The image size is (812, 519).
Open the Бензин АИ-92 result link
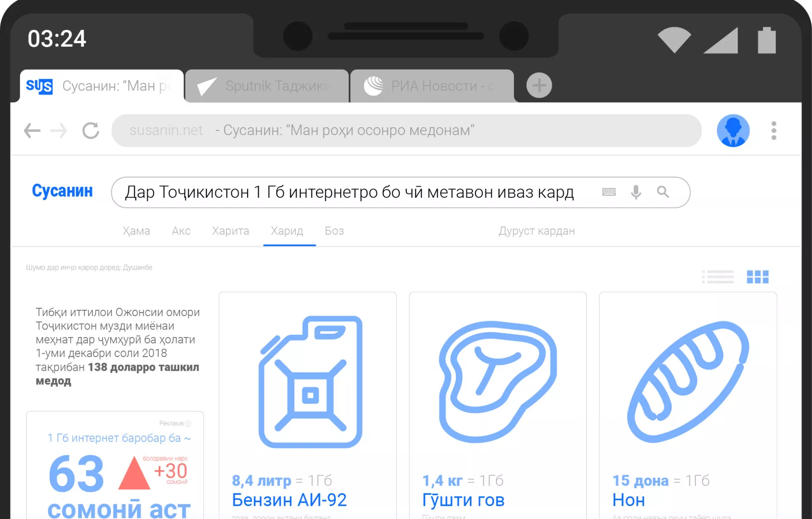(x=289, y=500)
